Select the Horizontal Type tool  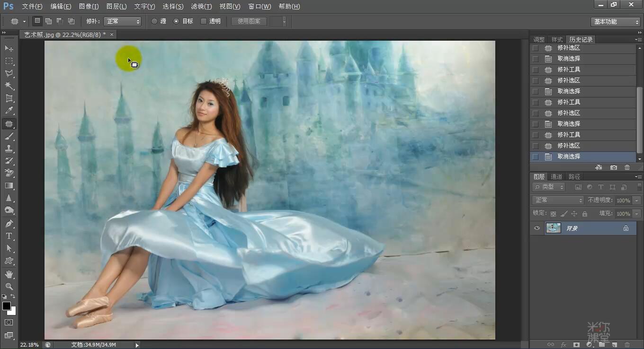(x=9, y=236)
